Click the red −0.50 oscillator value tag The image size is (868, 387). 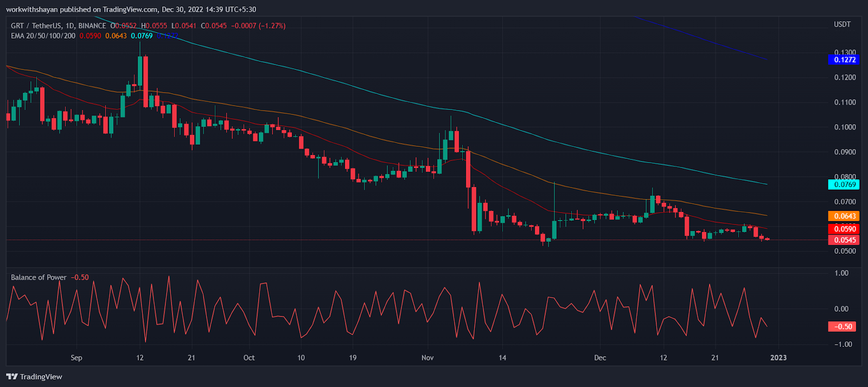(x=843, y=327)
